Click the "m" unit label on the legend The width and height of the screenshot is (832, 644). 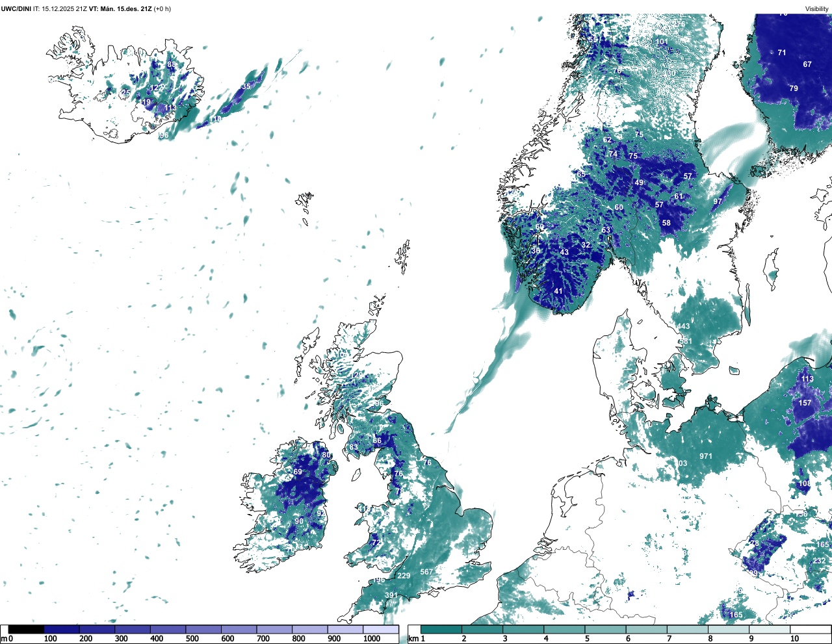(x=3, y=639)
